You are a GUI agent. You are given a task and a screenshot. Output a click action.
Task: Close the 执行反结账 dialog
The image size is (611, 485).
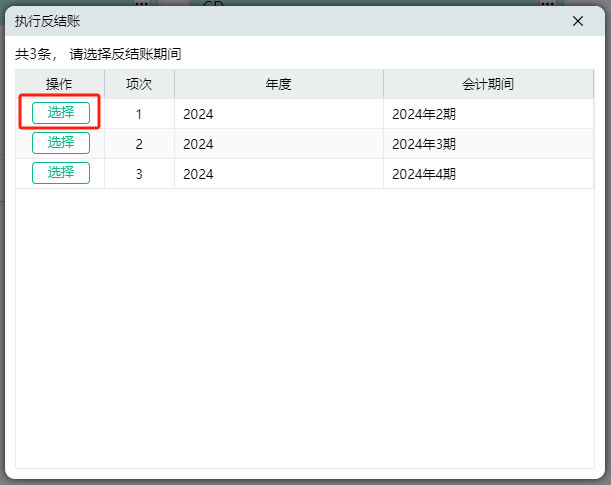[578, 21]
